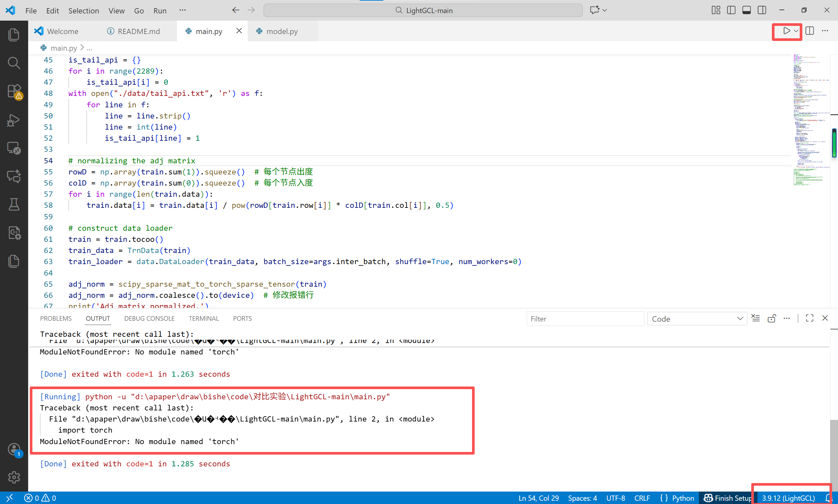This screenshot has height=504, width=838.
Task: Toggle output auto-scroll lock icon
Action: [x=772, y=318]
